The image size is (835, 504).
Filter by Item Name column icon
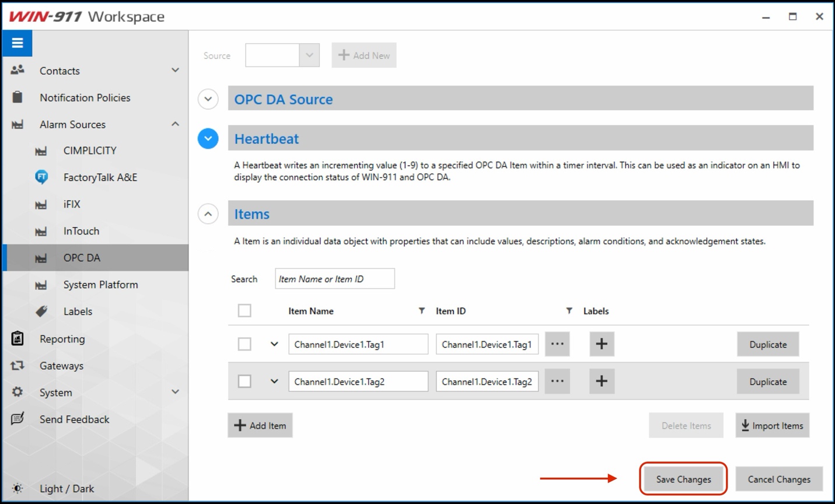pos(422,311)
